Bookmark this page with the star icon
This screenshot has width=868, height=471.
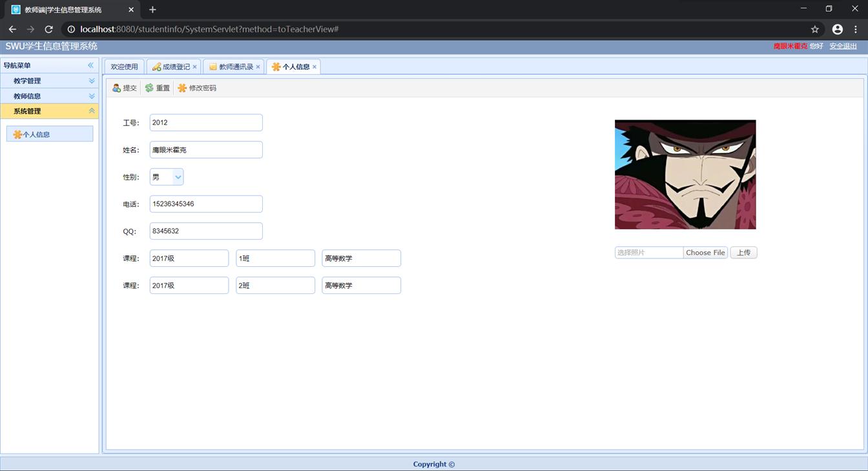click(x=815, y=29)
